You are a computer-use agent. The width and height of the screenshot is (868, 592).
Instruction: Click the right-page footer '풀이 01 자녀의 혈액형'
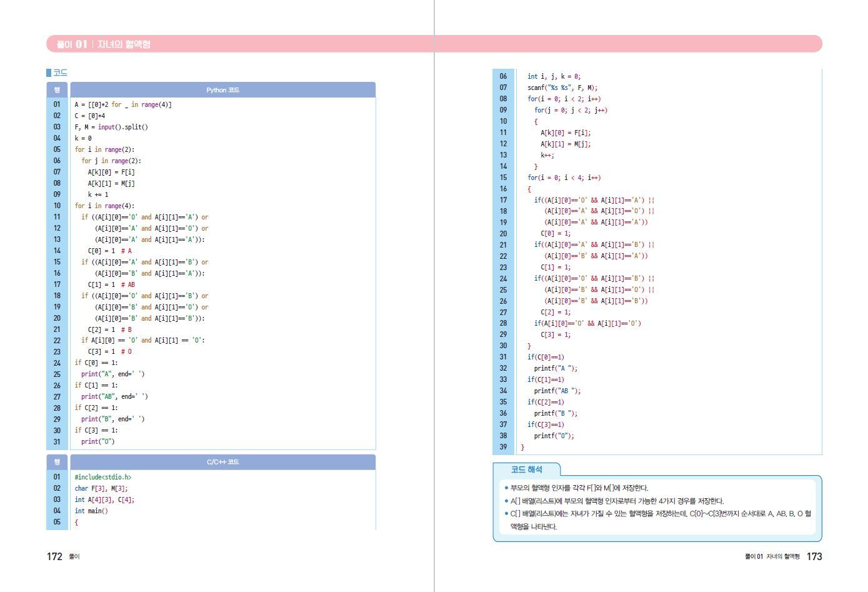pyautogui.click(x=772, y=556)
